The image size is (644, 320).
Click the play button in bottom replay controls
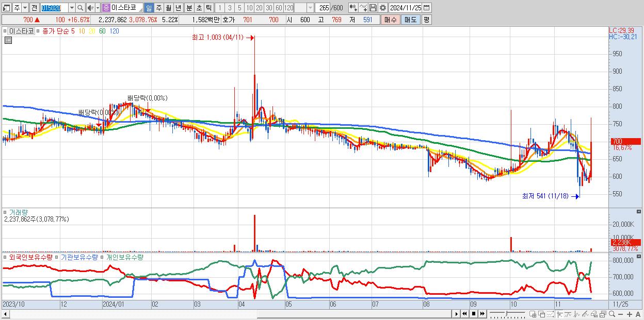[x=456, y=314]
